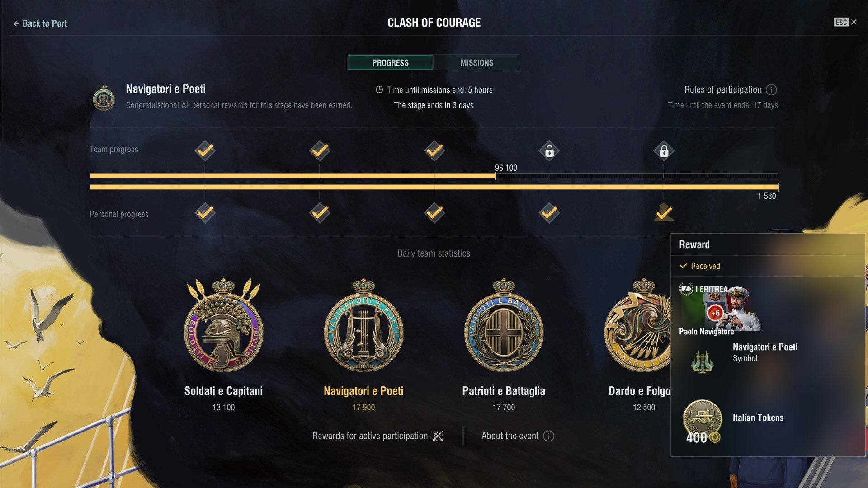Image resolution: width=868 pixels, height=488 pixels.
Task: Click the final personal progress commander milestone
Action: pos(664,213)
